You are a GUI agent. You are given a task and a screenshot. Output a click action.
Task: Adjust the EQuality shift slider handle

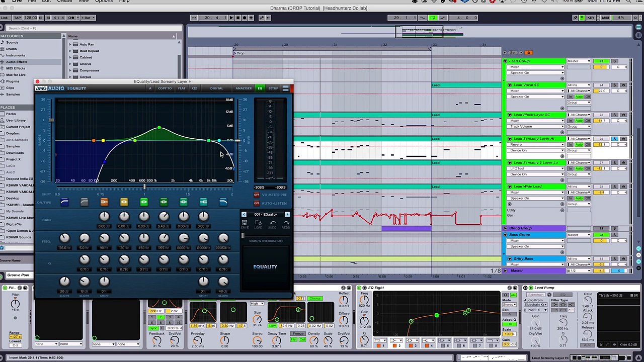point(144,188)
